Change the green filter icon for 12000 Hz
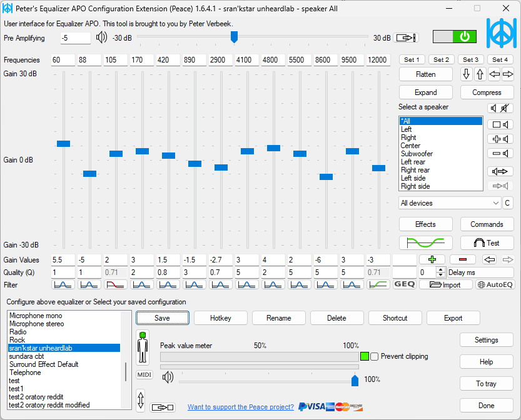521x420 pixels. (x=378, y=284)
